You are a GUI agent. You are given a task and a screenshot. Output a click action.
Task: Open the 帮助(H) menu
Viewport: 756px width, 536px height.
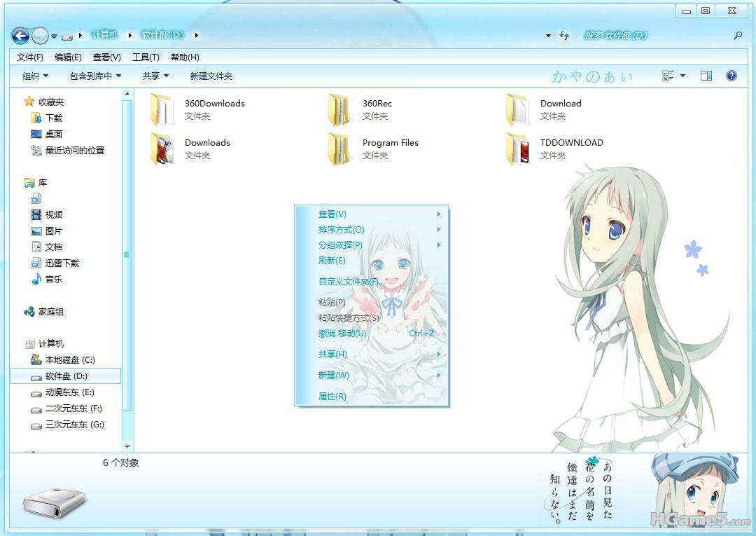click(x=185, y=57)
